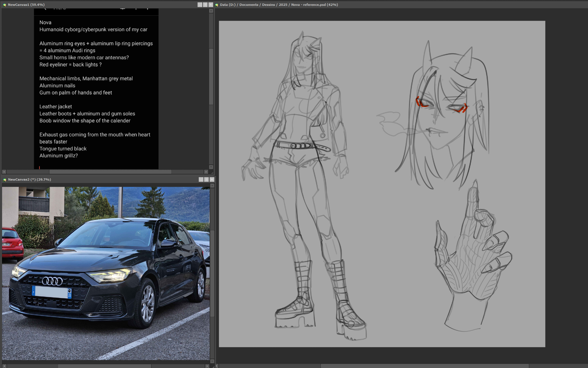Close the NewCanvas2 window

[212, 179]
